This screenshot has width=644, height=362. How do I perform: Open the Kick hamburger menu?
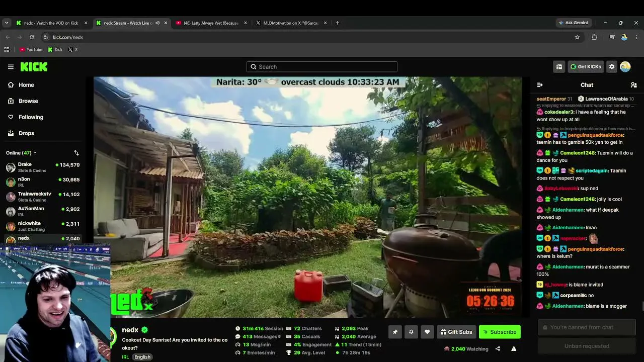coord(11,66)
